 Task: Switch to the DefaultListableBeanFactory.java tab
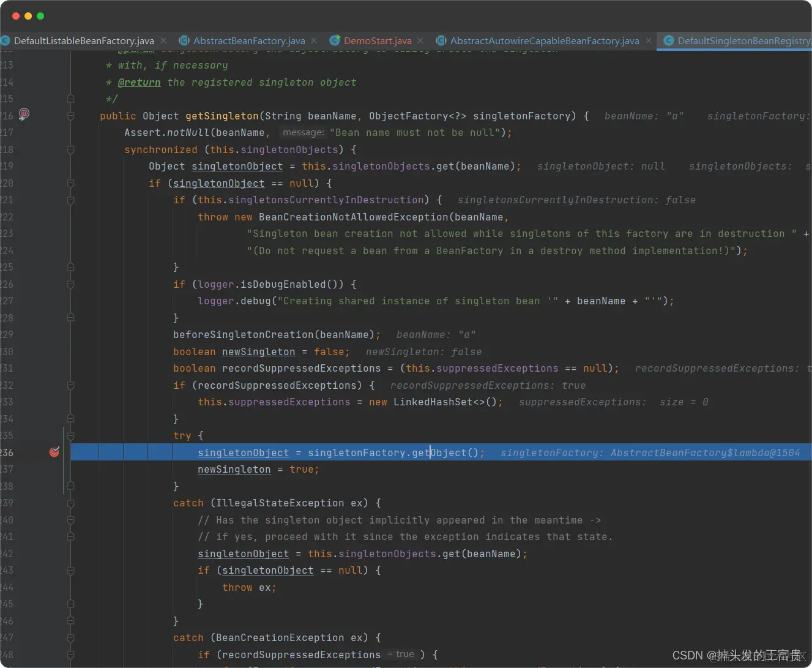pos(84,40)
